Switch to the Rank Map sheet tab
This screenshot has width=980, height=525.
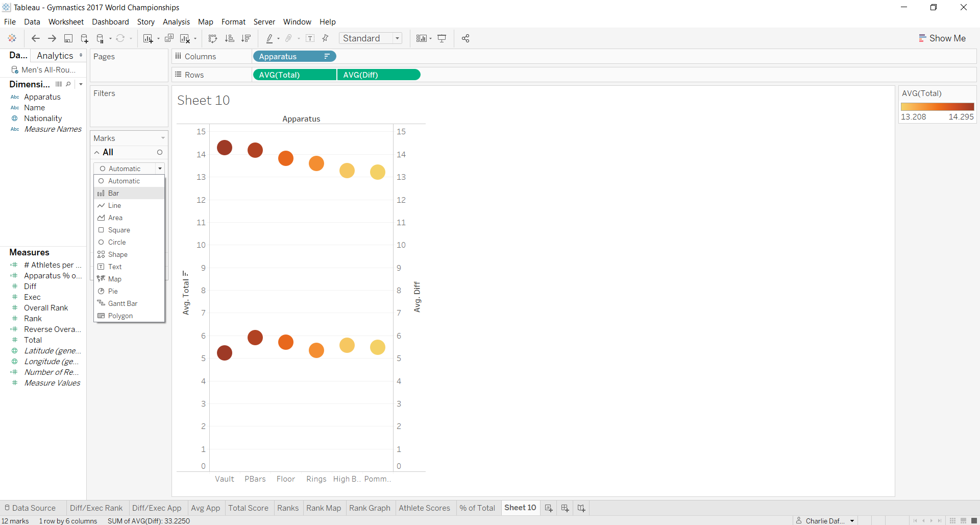coord(324,508)
